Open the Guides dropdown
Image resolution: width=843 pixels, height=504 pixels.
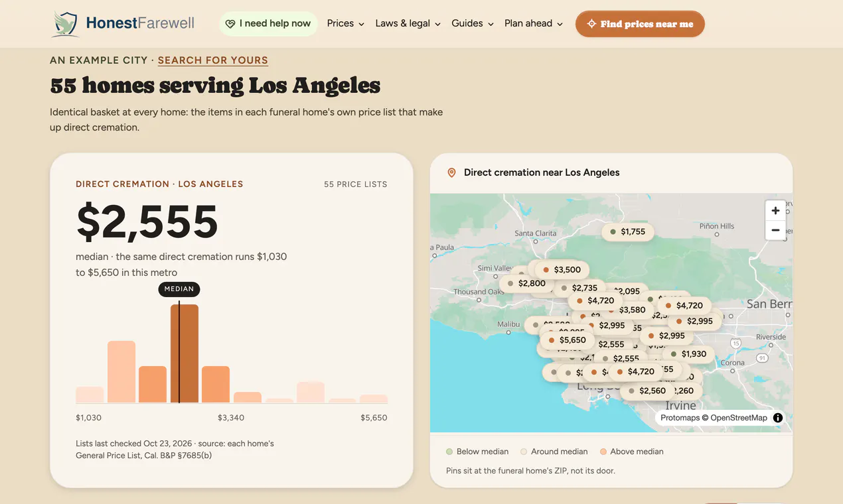pos(473,23)
